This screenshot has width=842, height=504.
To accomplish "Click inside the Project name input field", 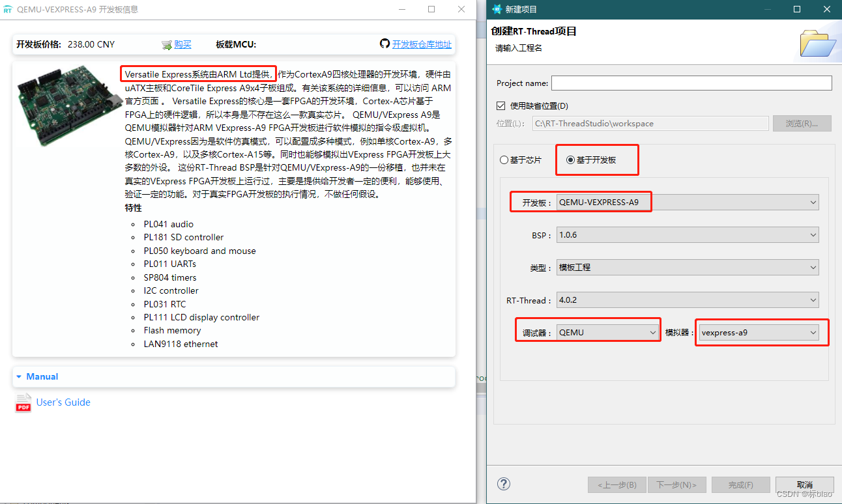I will click(x=691, y=83).
